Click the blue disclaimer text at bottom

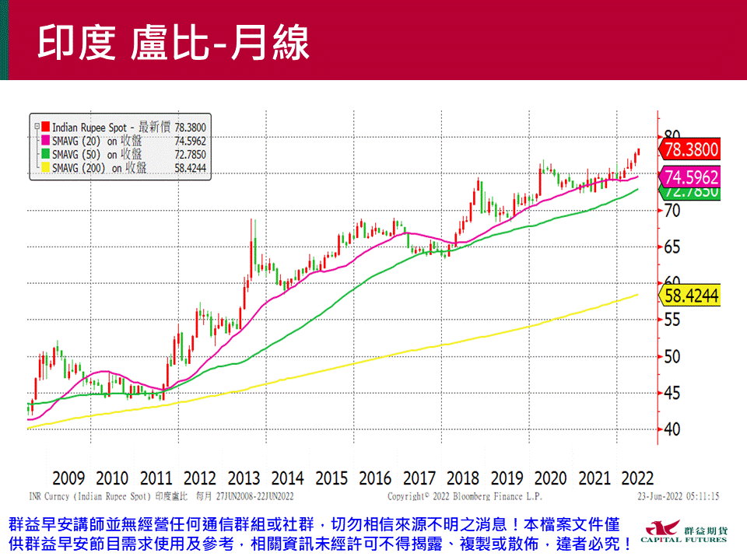coord(320,534)
